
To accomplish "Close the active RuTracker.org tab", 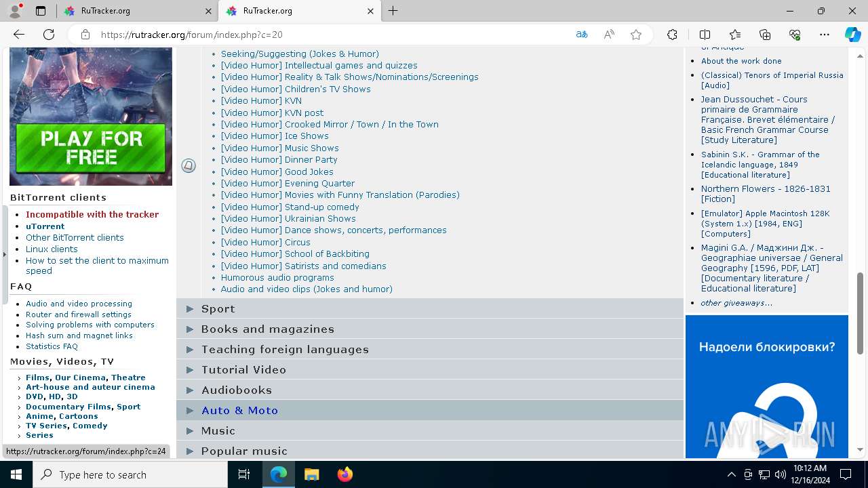I will 370,11.
